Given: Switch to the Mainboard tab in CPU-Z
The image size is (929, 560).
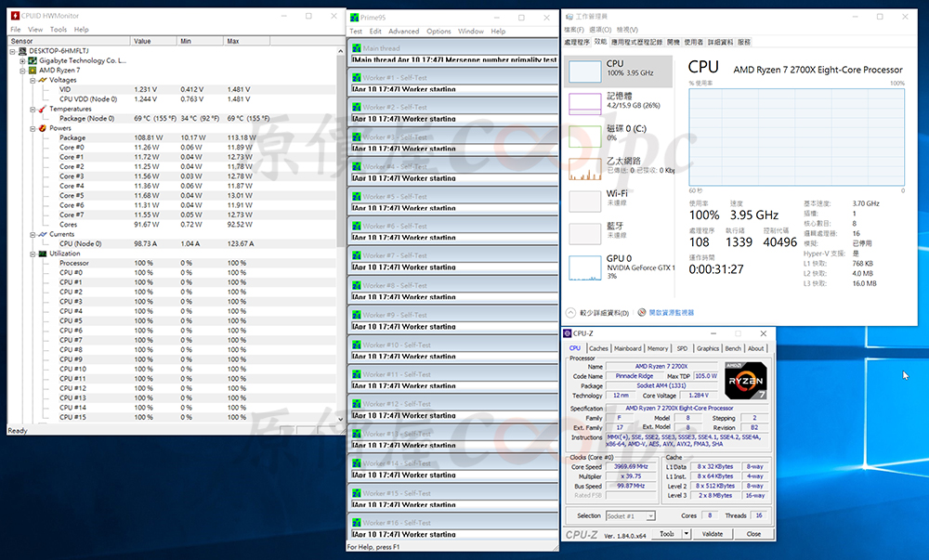Looking at the screenshot, I should (627, 348).
